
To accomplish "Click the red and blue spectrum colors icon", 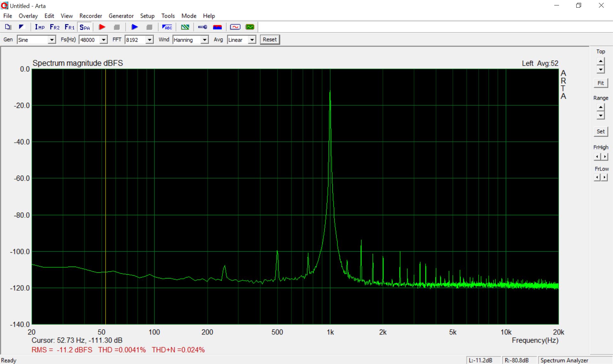I will point(217,27).
